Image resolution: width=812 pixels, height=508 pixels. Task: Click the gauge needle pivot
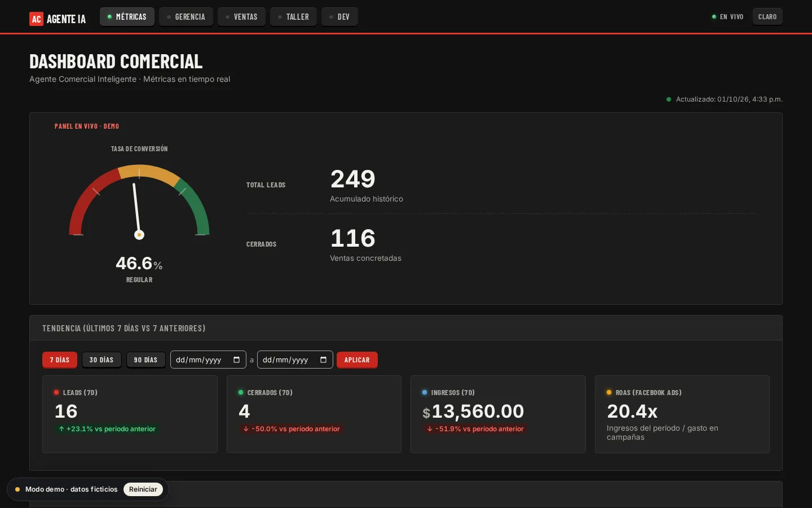click(139, 235)
